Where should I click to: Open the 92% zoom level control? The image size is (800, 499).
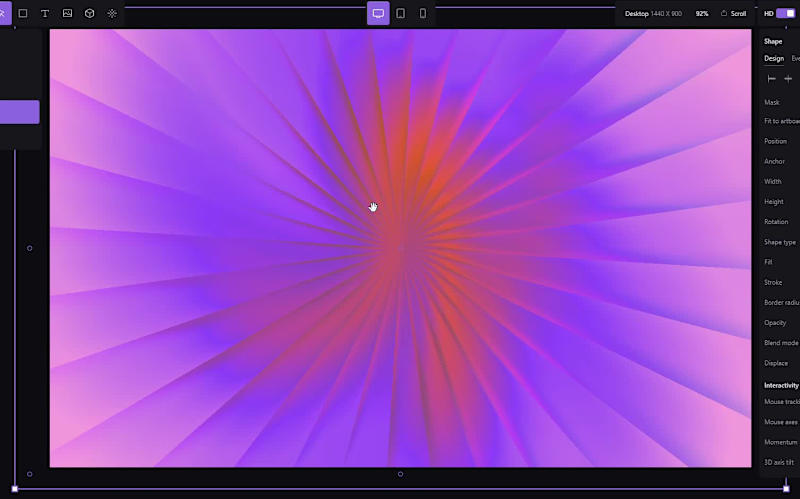[x=702, y=14]
